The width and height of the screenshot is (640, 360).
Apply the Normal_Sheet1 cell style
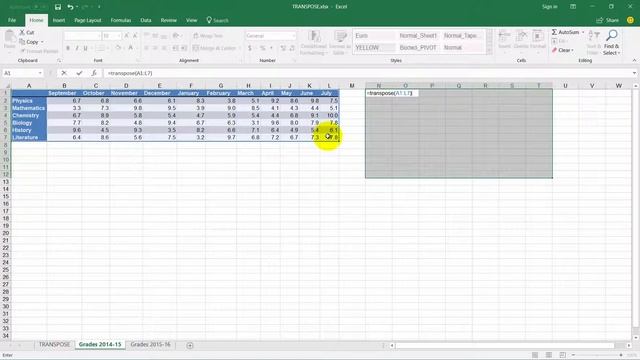[x=418, y=36]
